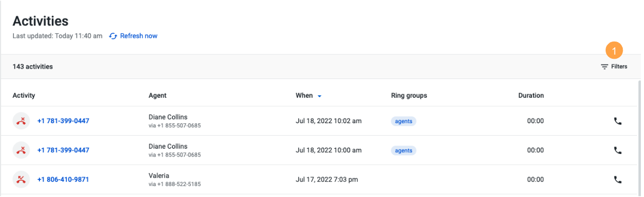The image size is (644, 197).
Task: Click the Refresh now sync icon
Action: click(x=113, y=36)
